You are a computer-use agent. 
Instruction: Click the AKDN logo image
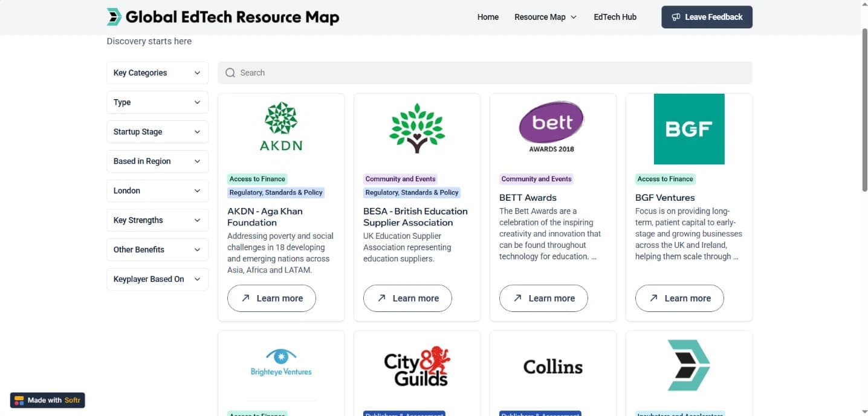tap(281, 126)
